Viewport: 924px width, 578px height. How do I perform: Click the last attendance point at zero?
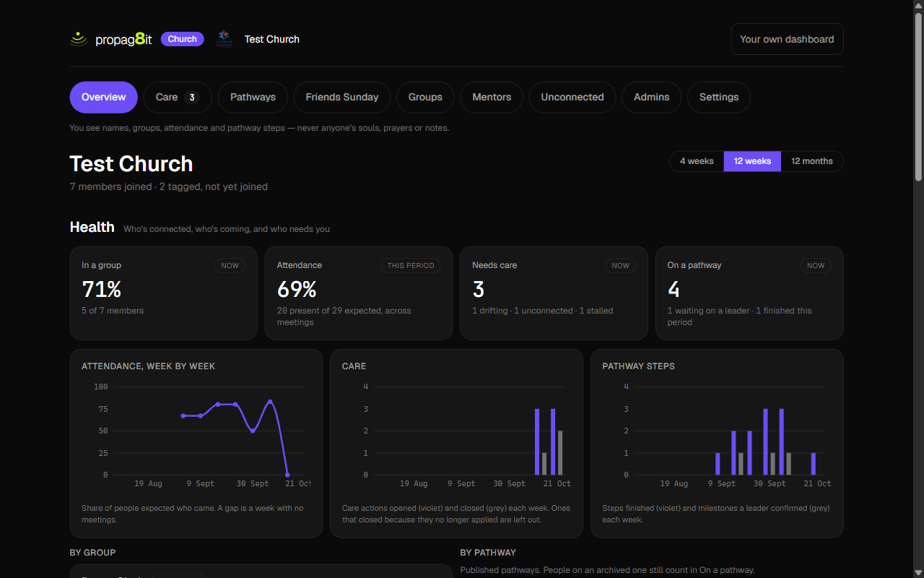point(287,475)
